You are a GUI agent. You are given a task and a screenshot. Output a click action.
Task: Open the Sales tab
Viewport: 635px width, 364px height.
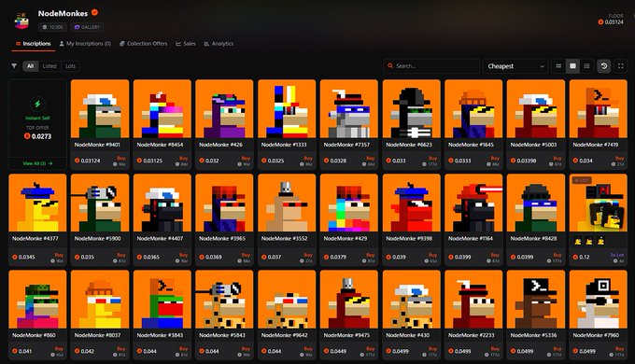click(x=186, y=44)
